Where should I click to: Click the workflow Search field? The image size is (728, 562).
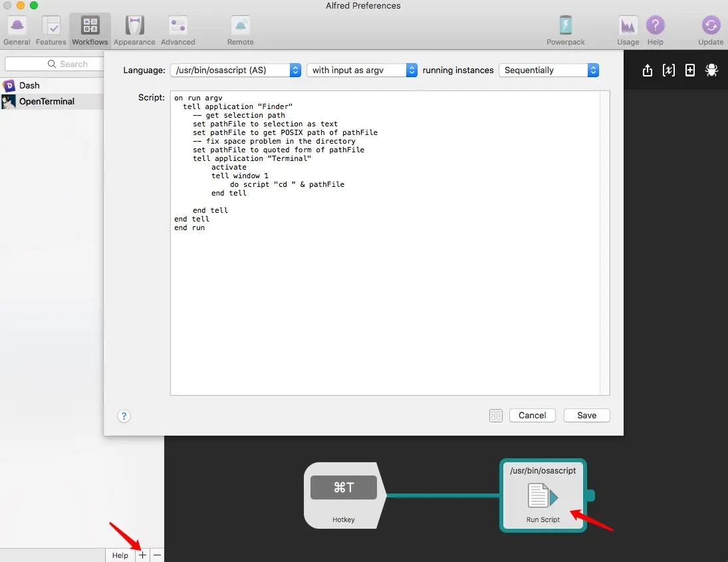coord(55,64)
